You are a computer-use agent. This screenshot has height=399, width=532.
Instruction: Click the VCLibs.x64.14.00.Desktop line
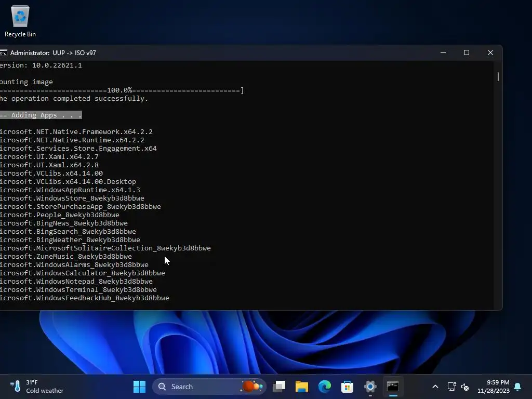pos(68,181)
